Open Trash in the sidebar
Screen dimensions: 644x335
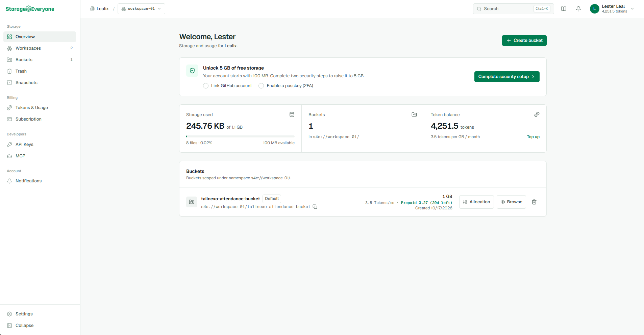40,71
